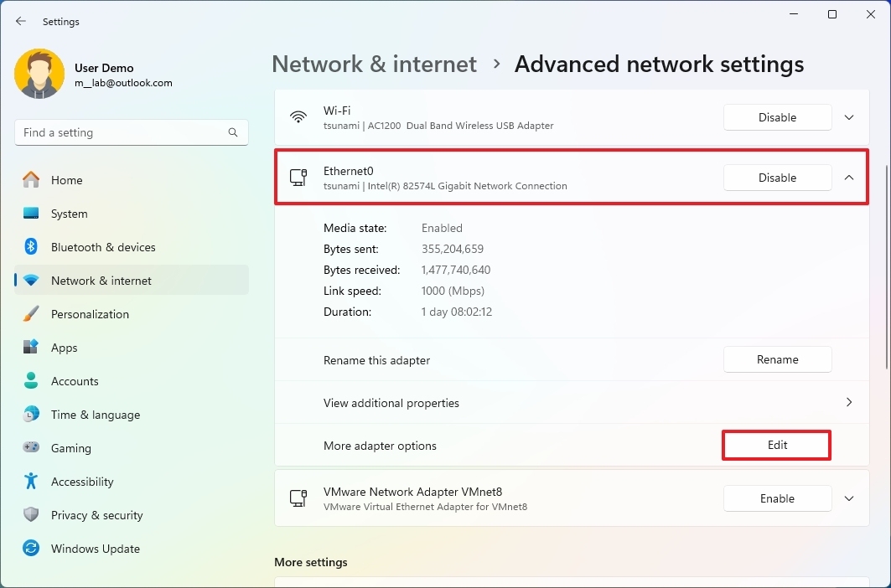This screenshot has height=588, width=891.
Task: Click the Find a setting search box
Action: point(131,132)
